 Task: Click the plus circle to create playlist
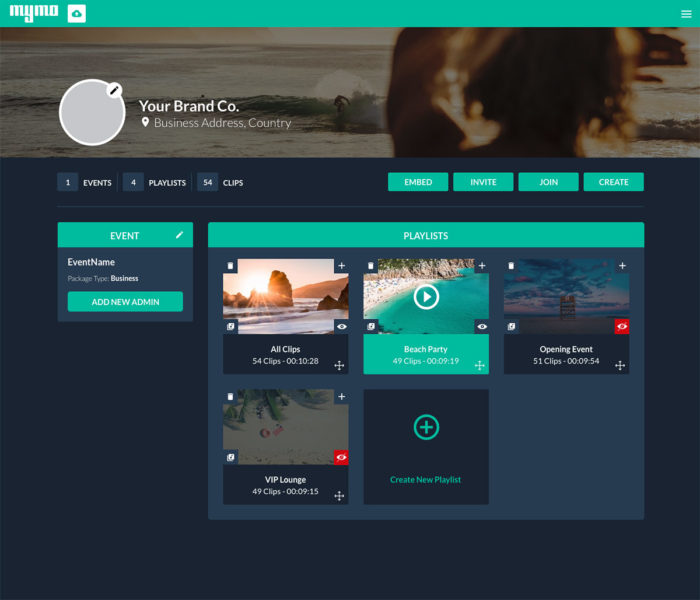click(x=426, y=427)
